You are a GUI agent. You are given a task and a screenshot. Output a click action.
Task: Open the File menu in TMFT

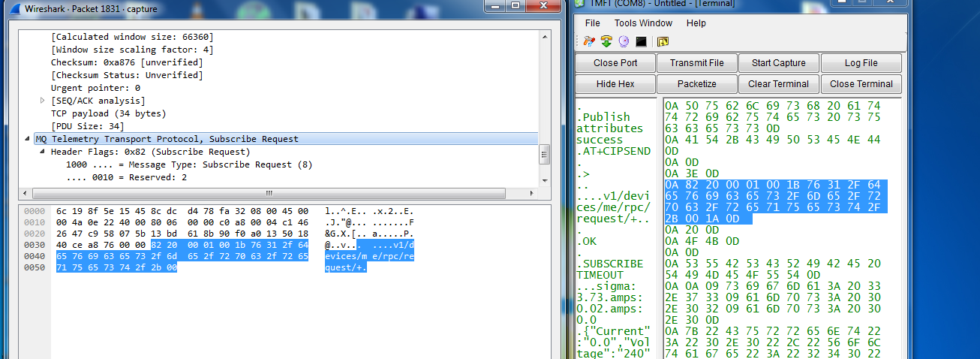click(592, 23)
